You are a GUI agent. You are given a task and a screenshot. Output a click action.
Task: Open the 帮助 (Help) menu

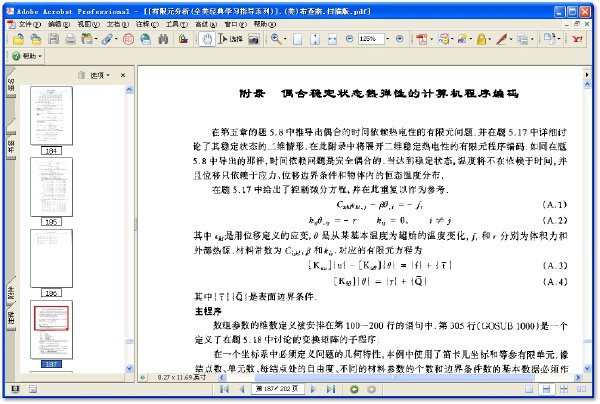click(x=265, y=24)
